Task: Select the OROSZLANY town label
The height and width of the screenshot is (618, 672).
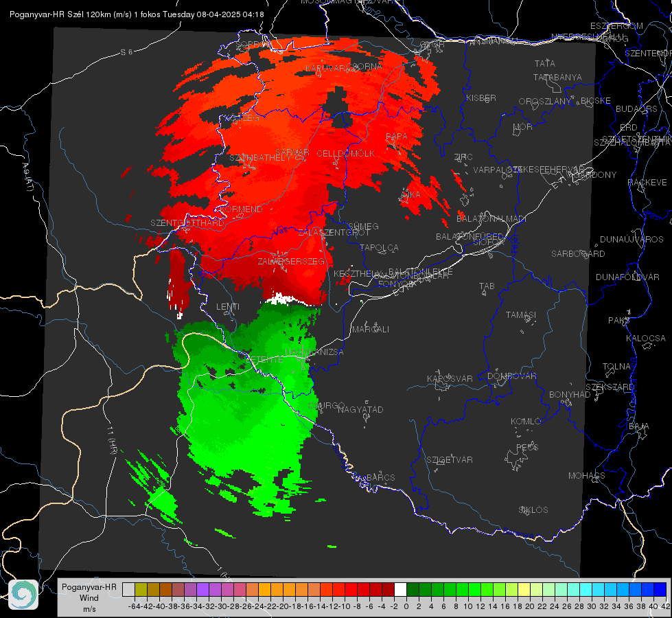Action: point(544,101)
